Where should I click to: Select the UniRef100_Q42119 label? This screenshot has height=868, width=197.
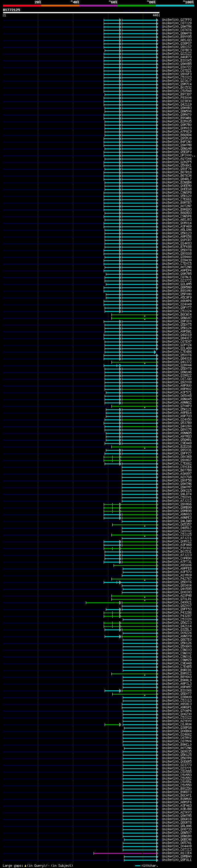click(177, 104)
